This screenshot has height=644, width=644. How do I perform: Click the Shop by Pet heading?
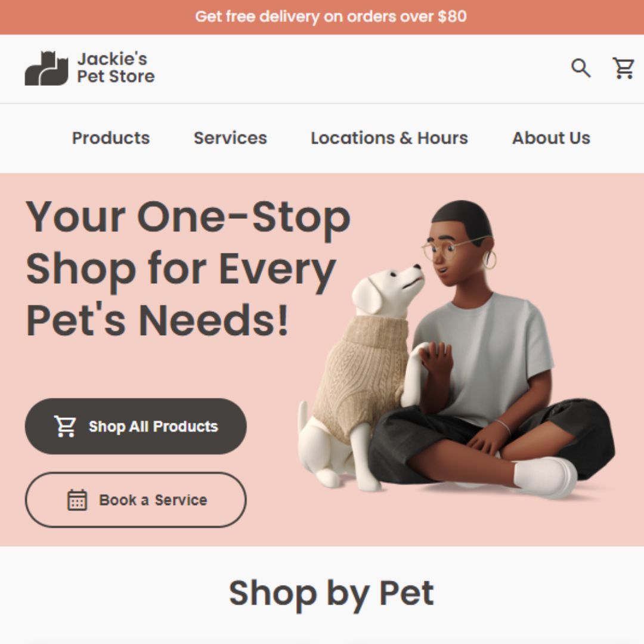point(331,594)
